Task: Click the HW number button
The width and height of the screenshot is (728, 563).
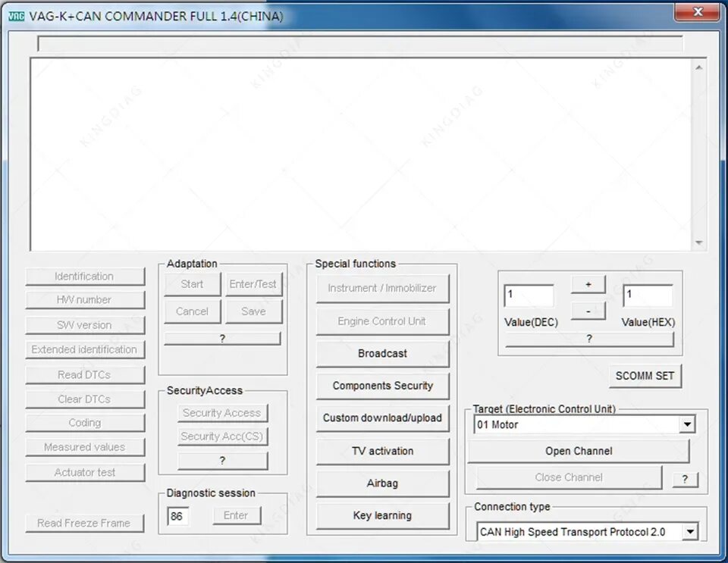Action: 85,300
